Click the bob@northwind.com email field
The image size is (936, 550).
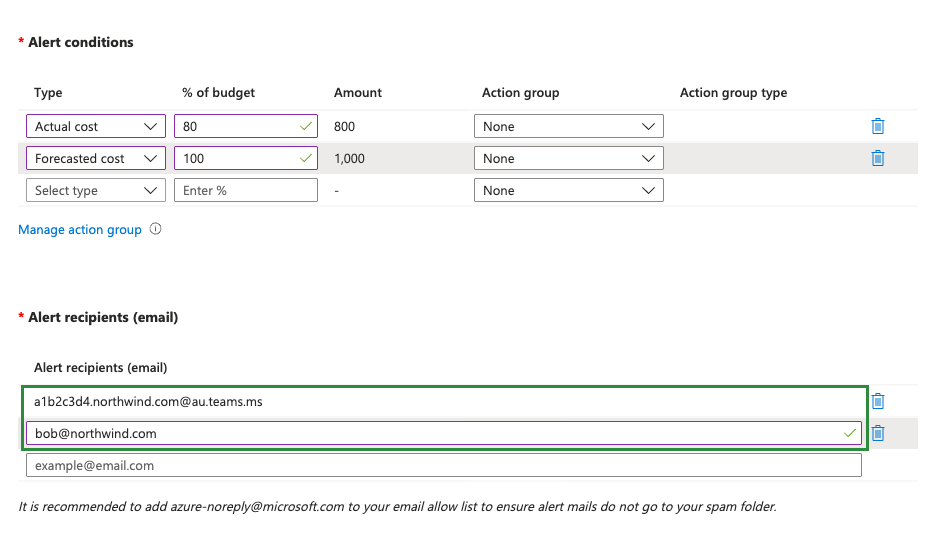pos(444,434)
